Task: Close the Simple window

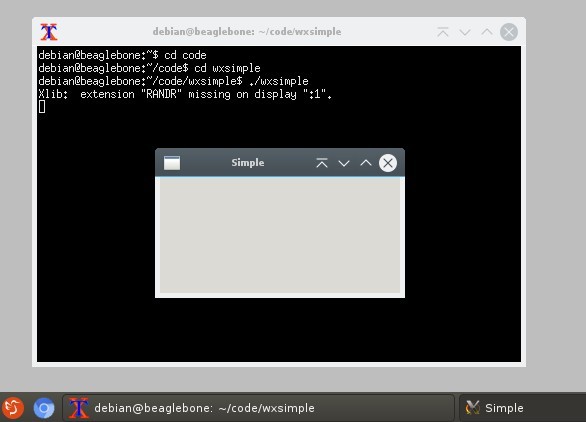Action: pyautogui.click(x=388, y=163)
